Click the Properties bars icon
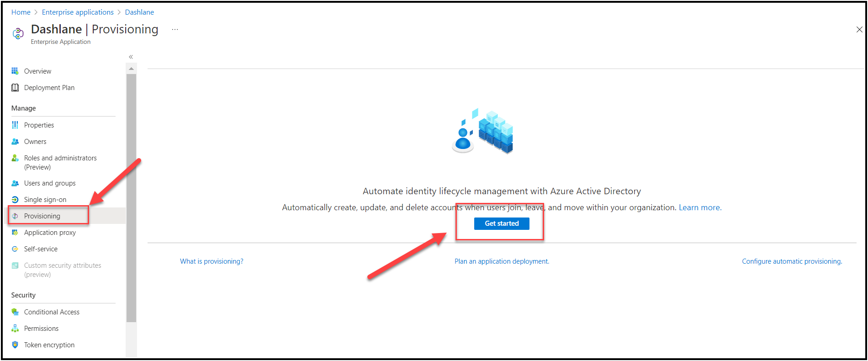Image resolution: width=868 pixels, height=361 pixels. tap(15, 125)
